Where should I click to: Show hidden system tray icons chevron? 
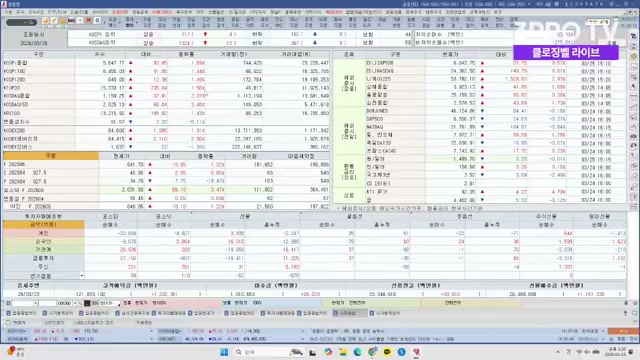coord(558,352)
